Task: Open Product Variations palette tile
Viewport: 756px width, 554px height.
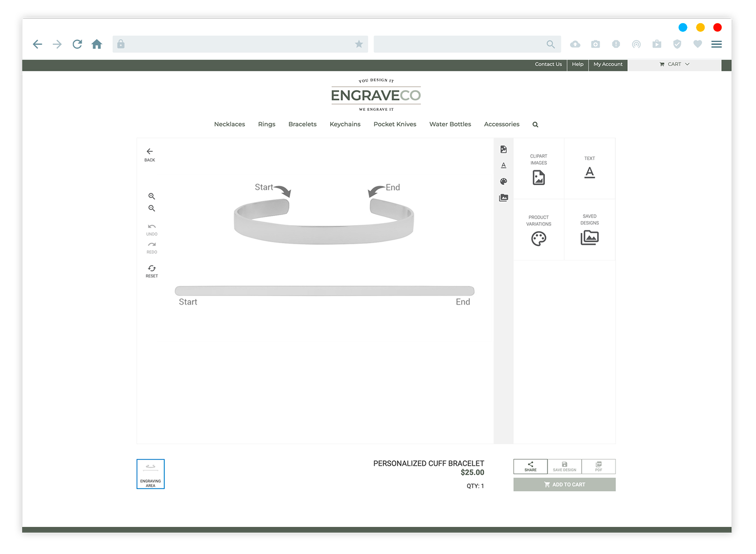Action: (x=538, y=231)
